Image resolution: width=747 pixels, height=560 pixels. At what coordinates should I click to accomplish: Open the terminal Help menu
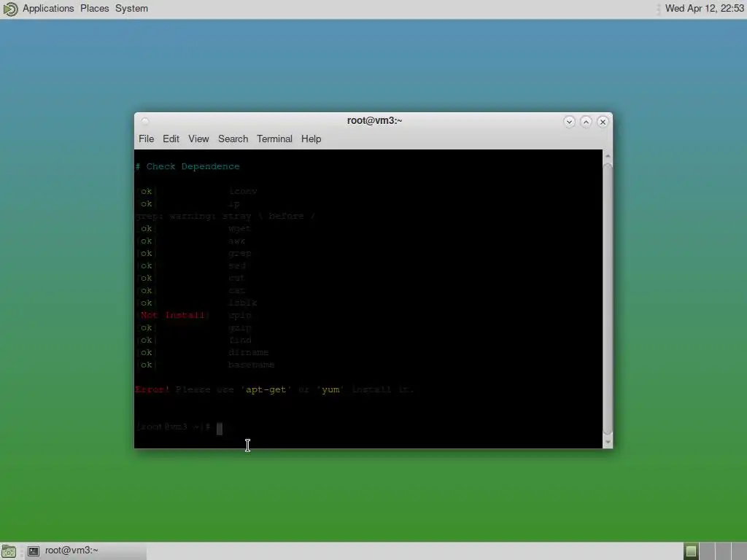[311, 139]
